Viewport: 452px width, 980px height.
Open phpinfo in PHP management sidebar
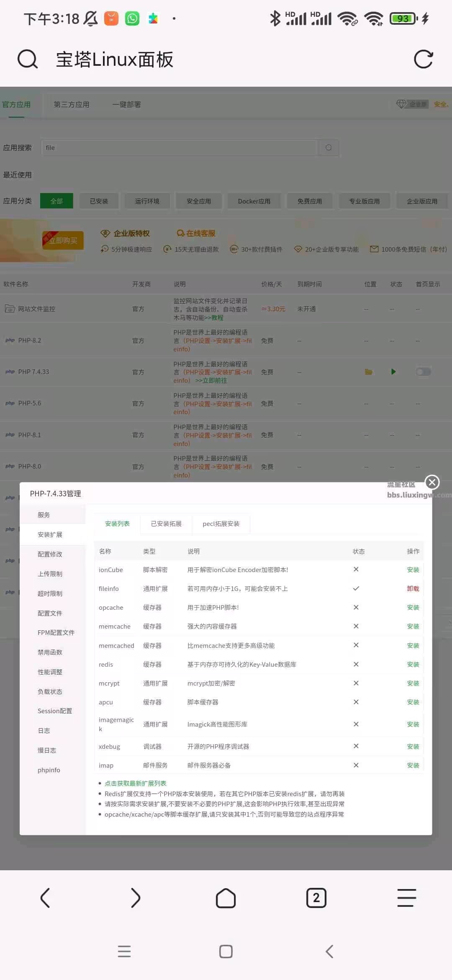click(53, 770)
